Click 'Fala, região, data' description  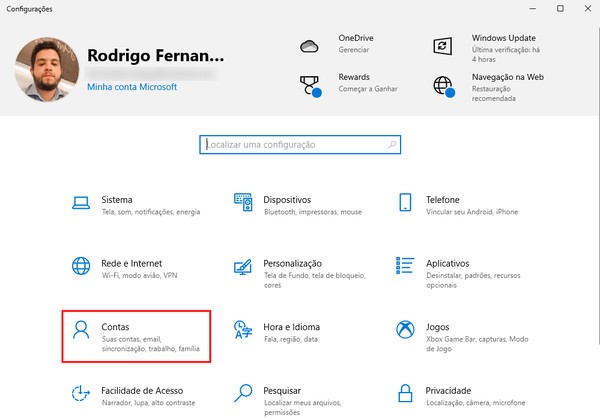pyautogui.click(x=291, y=339)
